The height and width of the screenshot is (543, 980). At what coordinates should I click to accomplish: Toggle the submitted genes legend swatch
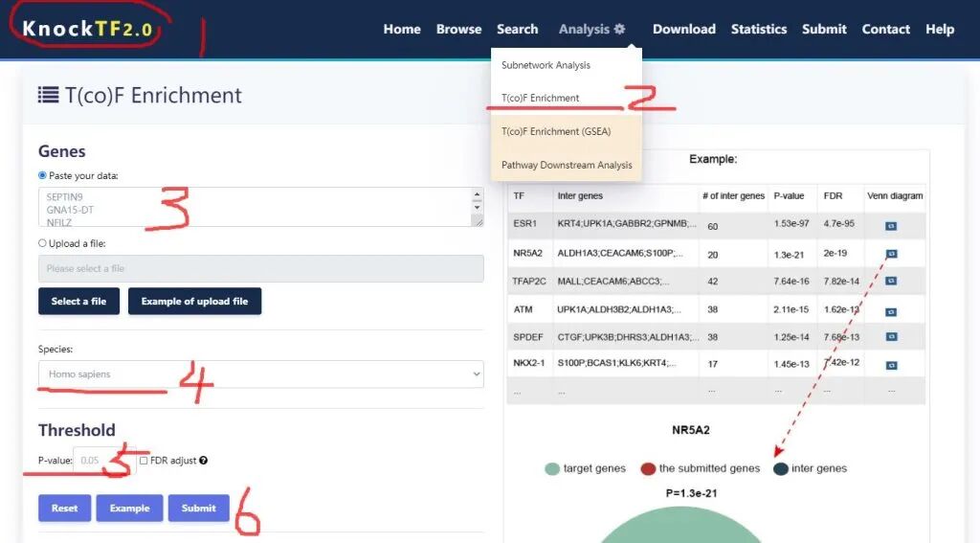(648, 468)
